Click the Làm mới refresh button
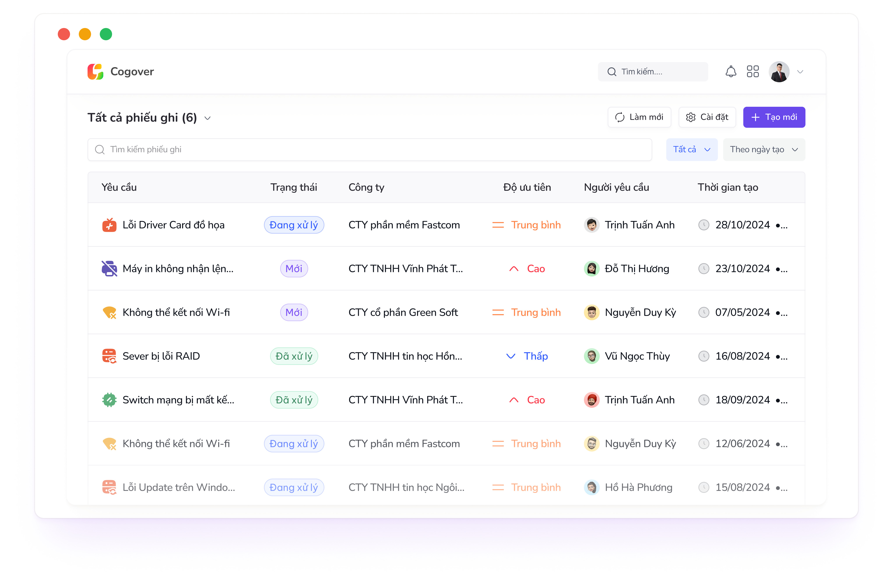This screenshot has height=588, width=893. click(639, 117)
